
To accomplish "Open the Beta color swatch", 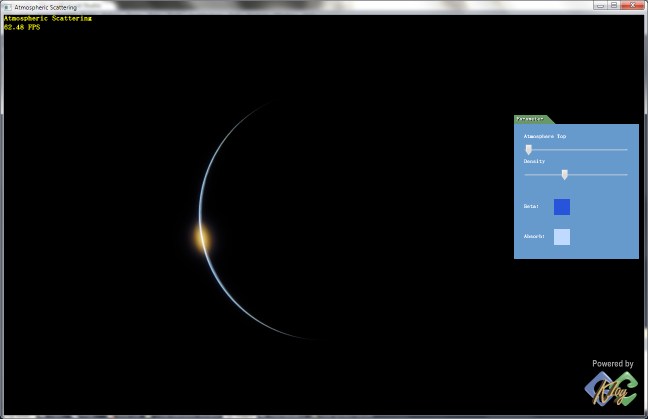I will coord(562,207).
